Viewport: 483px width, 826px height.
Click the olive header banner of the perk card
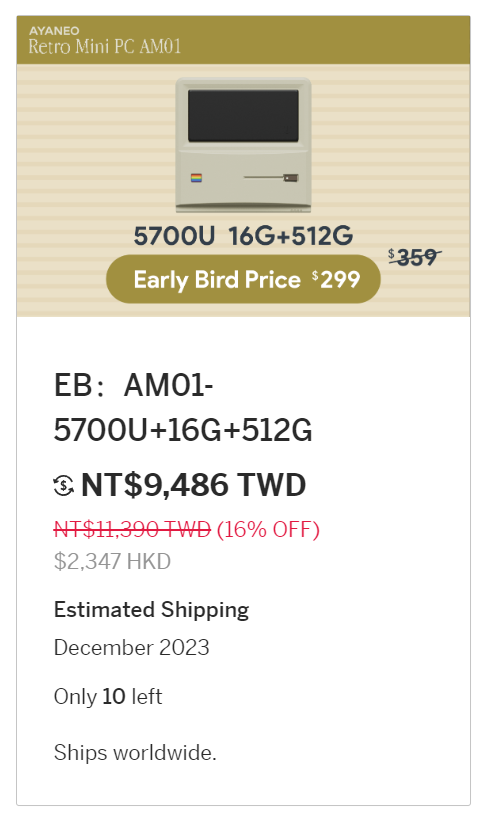(243, 40)
